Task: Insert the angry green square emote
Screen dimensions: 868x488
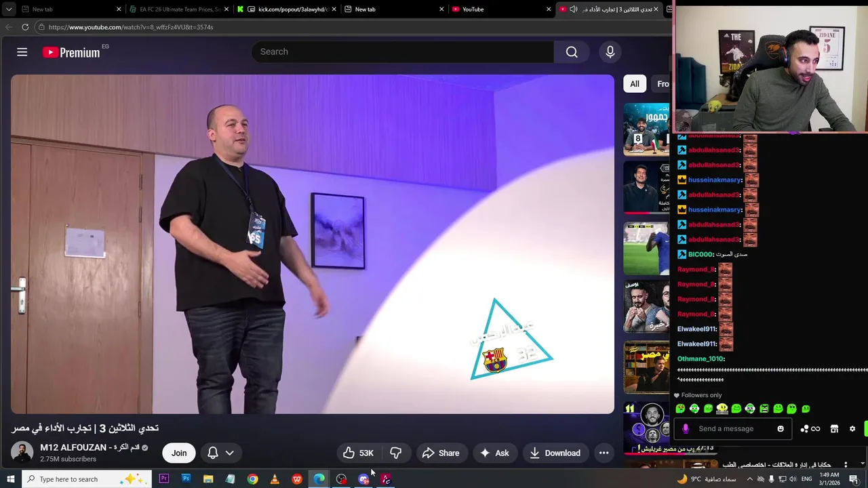Action: pyautogui.click(x=764, y=409)
